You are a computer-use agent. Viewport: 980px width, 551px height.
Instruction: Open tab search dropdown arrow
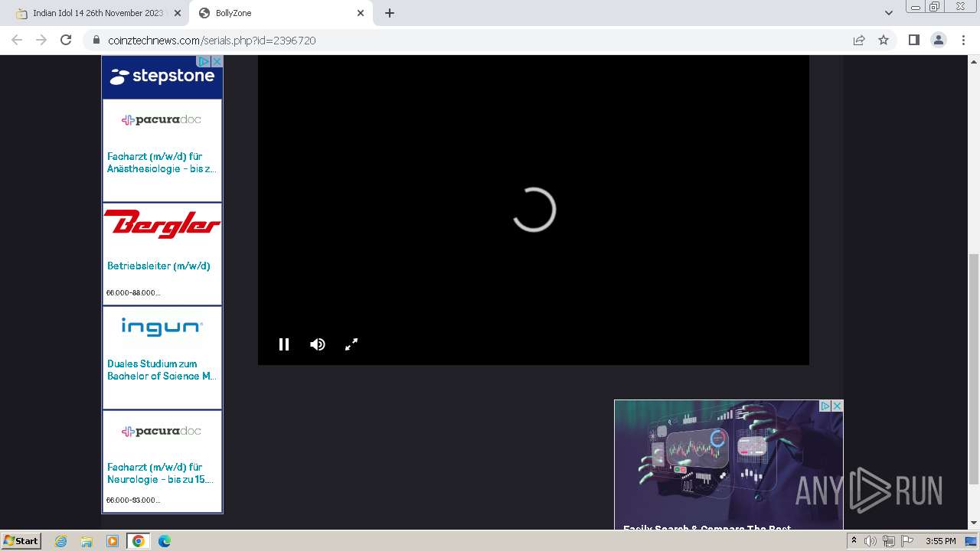tap(889, 13)
